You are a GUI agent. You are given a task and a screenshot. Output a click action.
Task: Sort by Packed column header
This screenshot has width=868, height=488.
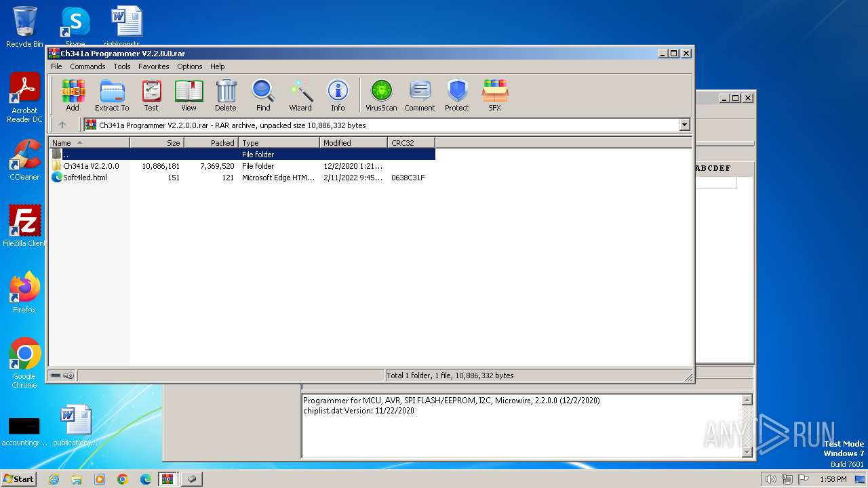(211, 143)
